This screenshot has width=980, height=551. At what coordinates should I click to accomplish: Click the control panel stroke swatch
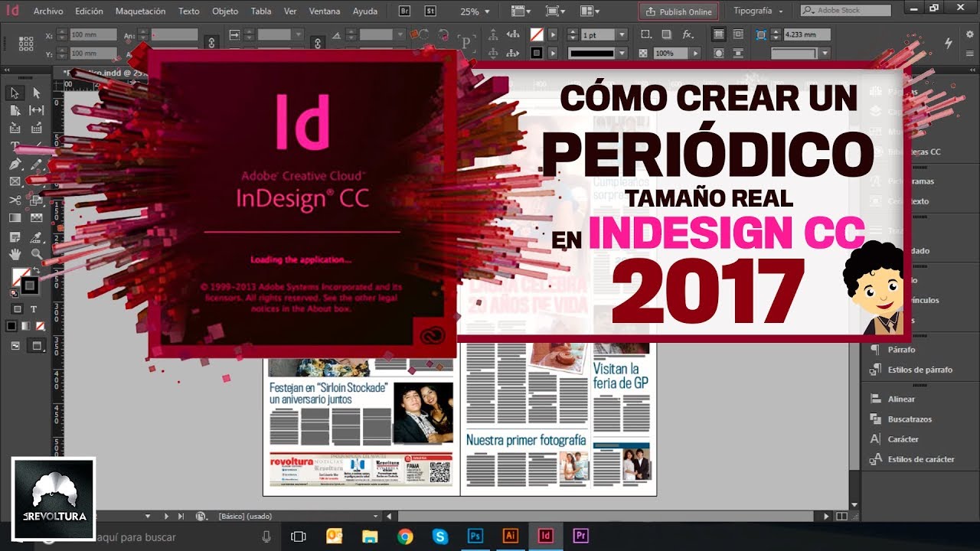pos(537,54)
